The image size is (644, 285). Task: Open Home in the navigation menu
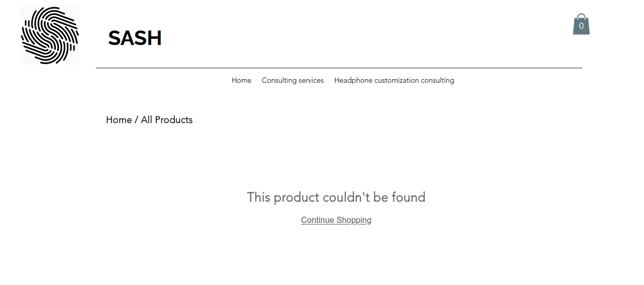pos(241,81)
